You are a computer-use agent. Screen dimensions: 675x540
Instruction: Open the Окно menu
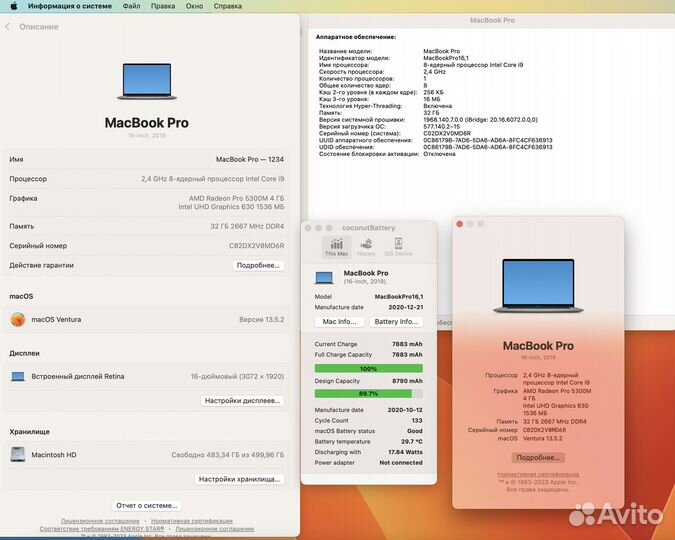click(194, 6)
